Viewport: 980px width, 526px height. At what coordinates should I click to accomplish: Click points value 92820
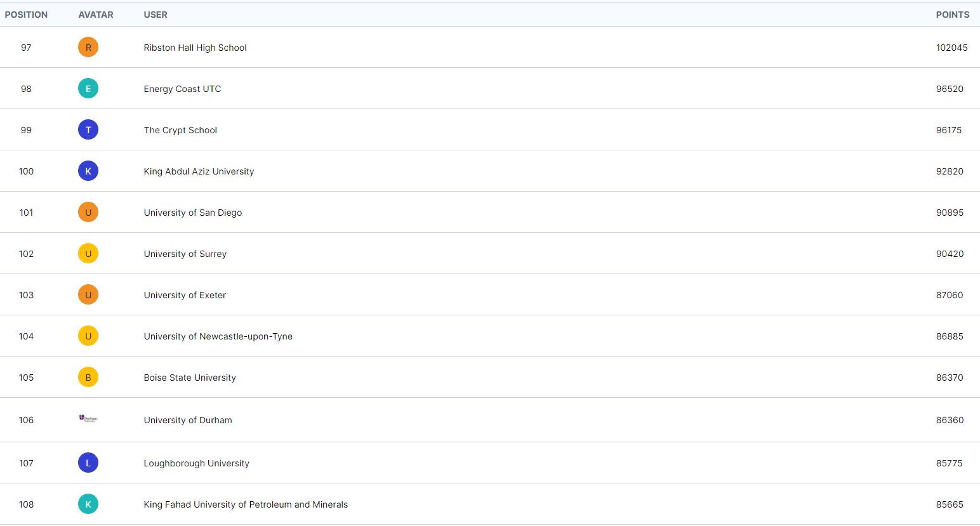[950, 171]
